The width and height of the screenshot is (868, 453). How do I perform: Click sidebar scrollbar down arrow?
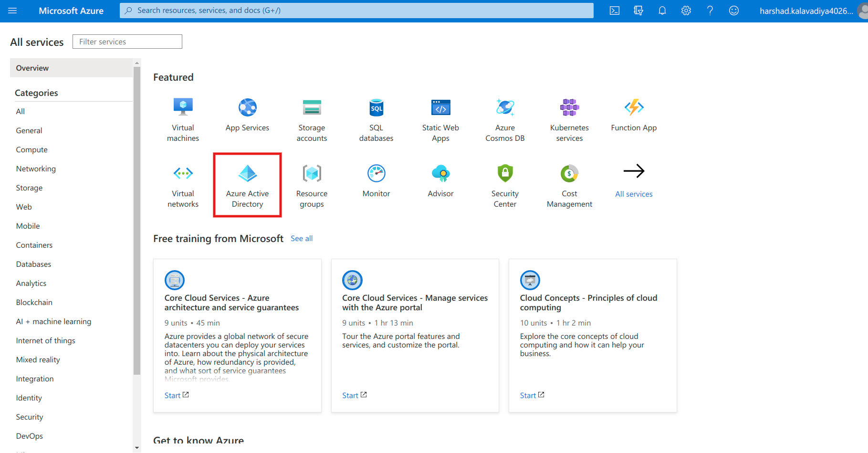coord(137,448)
